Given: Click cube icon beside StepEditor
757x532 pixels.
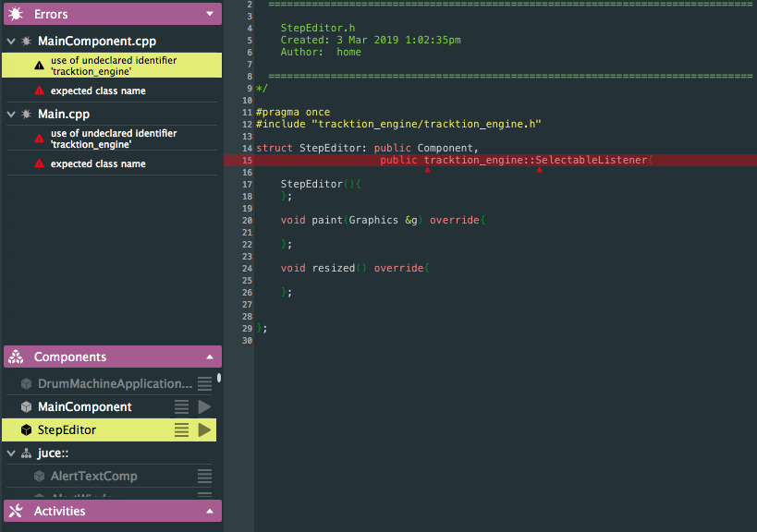Looking at the screenshot, I should [x=27, y=430].
